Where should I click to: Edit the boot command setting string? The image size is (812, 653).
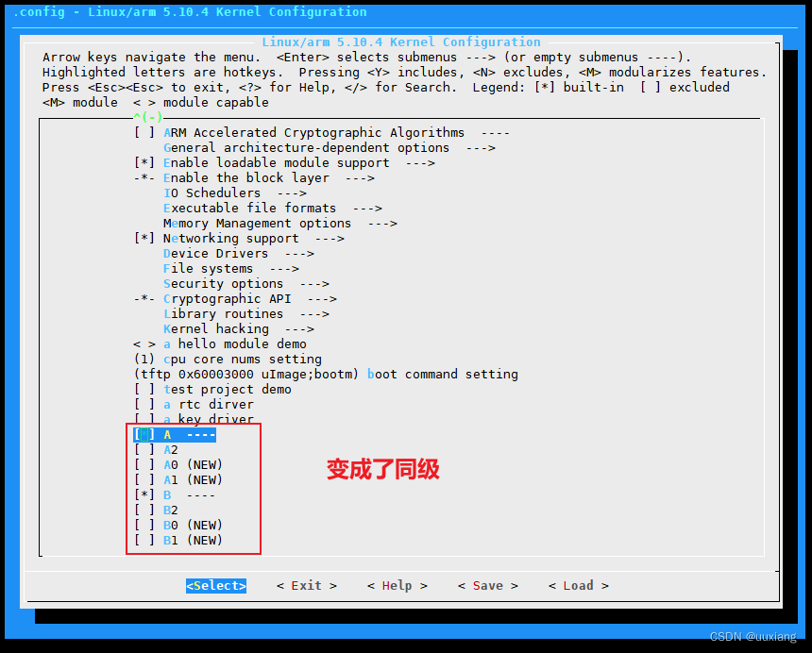pos(246,375)
